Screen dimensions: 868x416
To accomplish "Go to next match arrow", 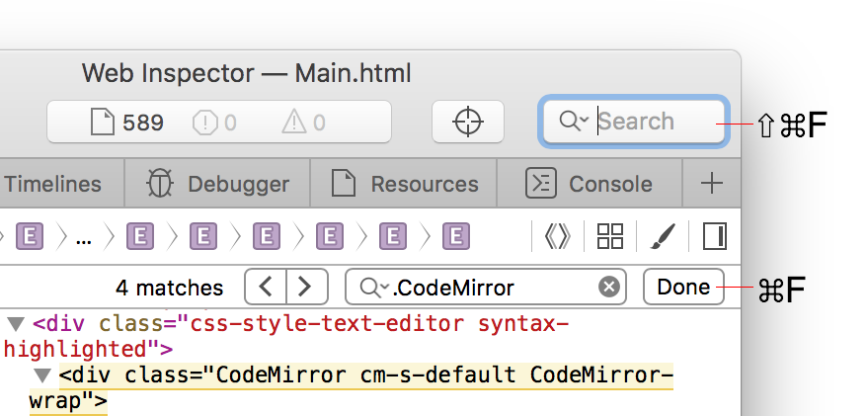I will coord(307,287).
